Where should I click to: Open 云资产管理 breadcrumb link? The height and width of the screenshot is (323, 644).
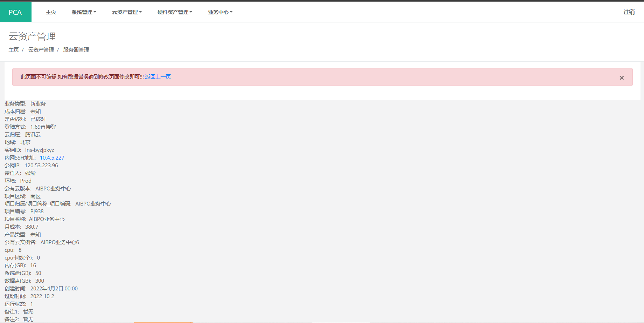(41, 50)
